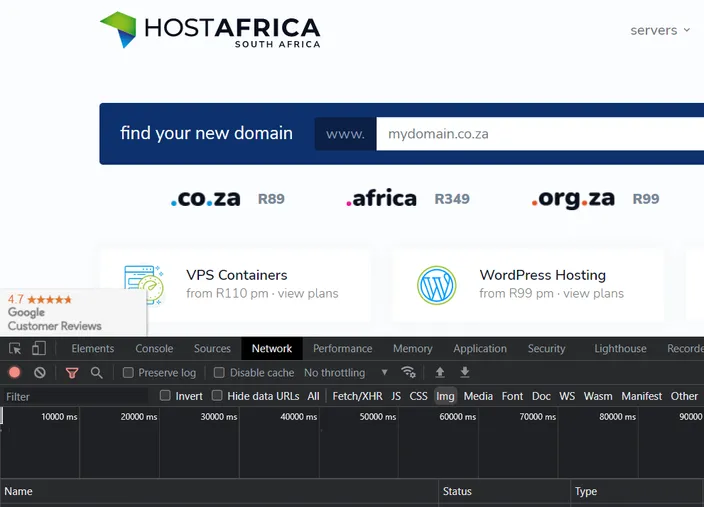704x507 pixels.
Task: Filter requests by WS
Action: [x=567, y=396]
